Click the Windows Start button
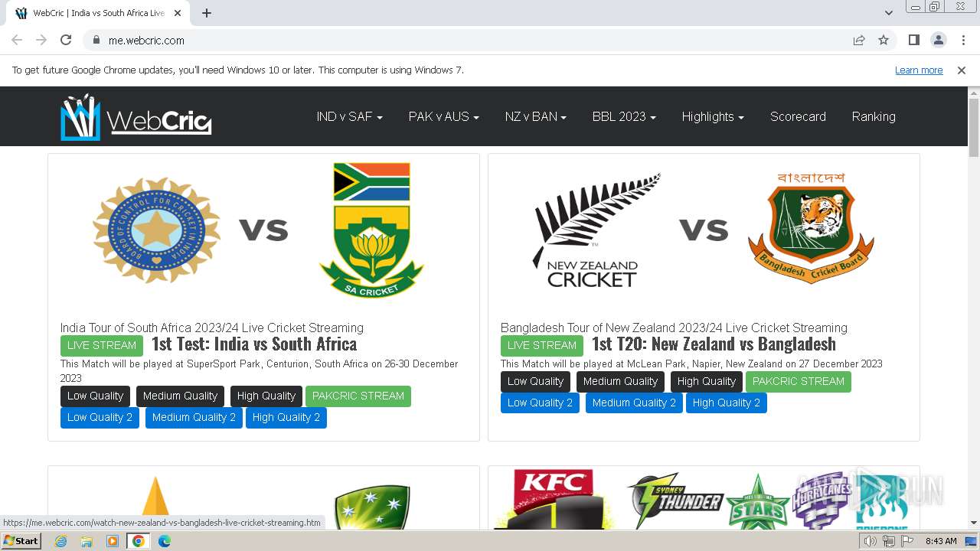Screen dimensions: 980x551 click(x=21, y=541)
